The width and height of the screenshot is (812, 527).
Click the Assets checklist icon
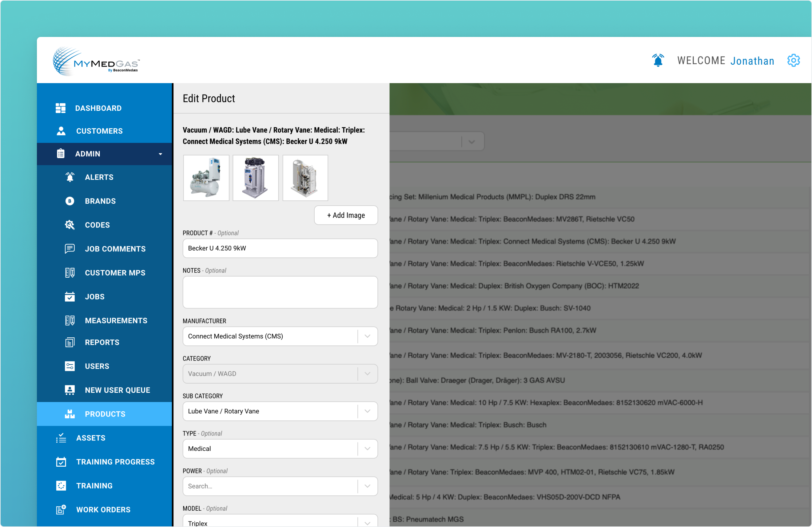pyautogui.click(x=61, y=438)
